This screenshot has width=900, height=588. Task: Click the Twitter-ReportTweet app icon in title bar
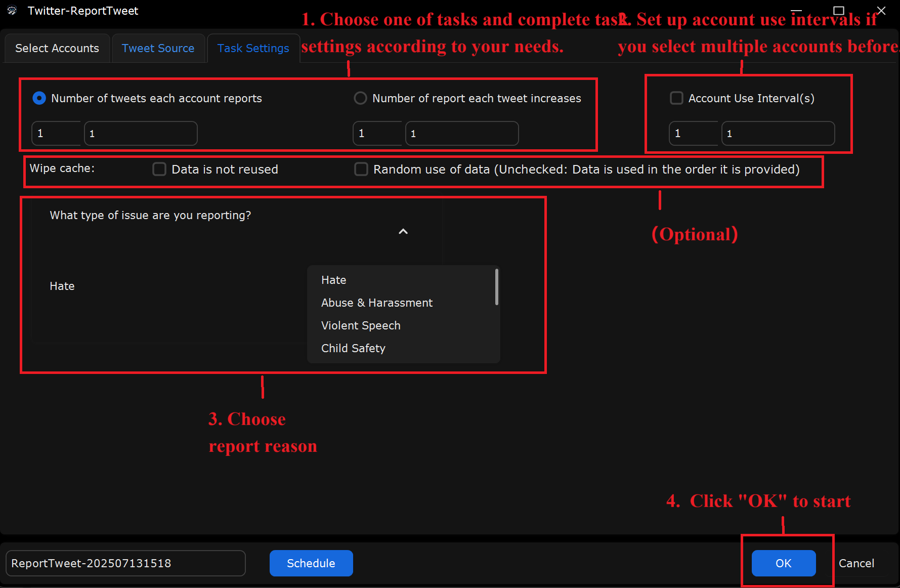(x=12, y=11)
